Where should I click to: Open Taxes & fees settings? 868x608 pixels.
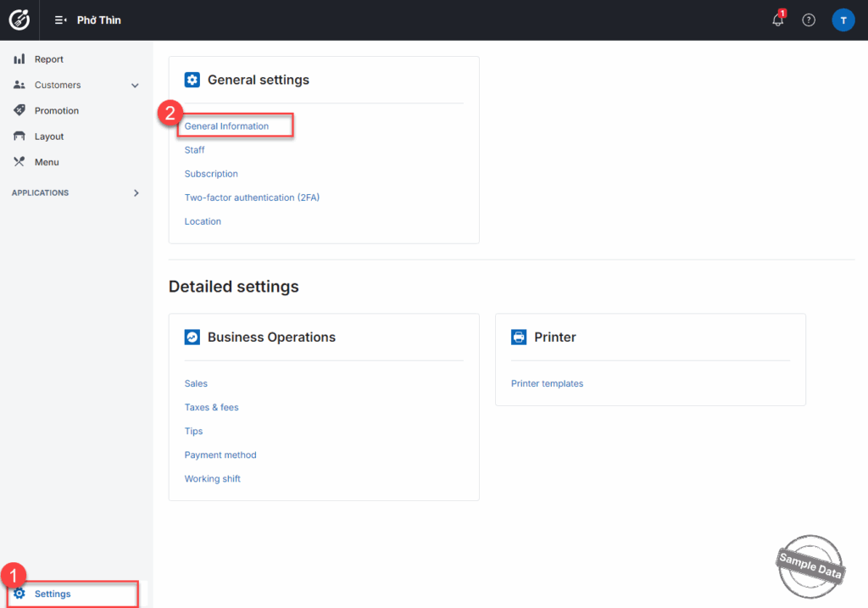click(x=212, y=408)
